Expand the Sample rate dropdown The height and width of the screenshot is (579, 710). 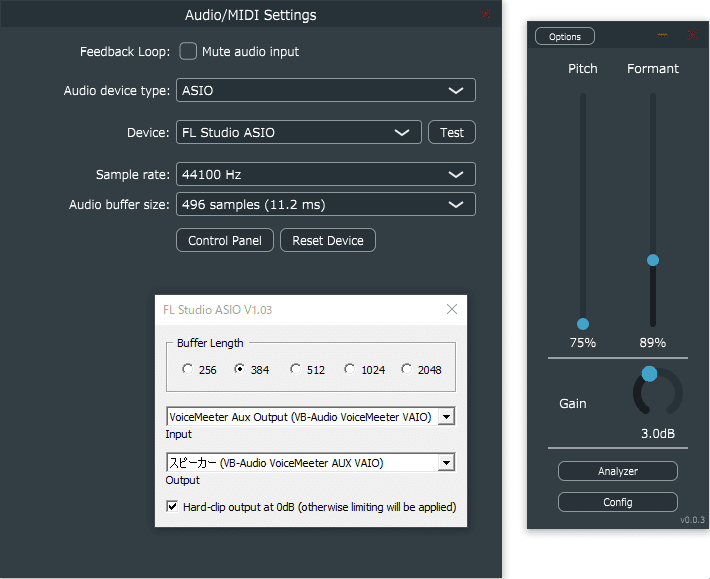tap(326, 174)
